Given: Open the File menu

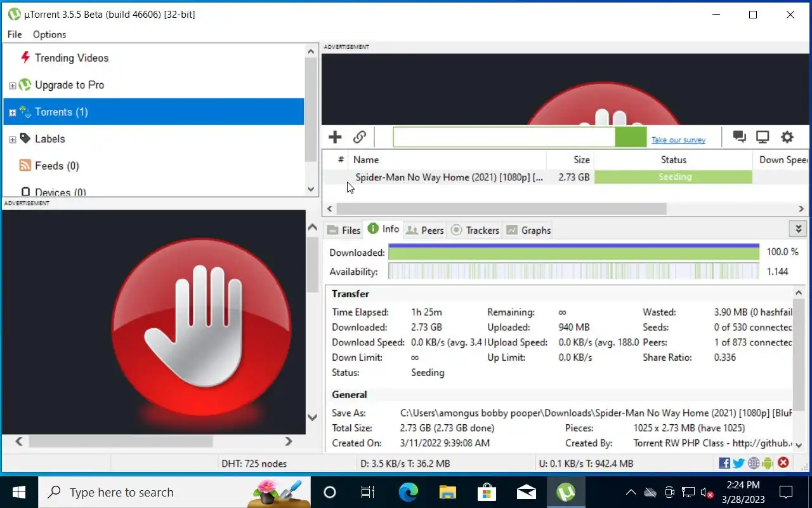Looking at the screenshot, I should pyautogui.click(x=15, y=34).
